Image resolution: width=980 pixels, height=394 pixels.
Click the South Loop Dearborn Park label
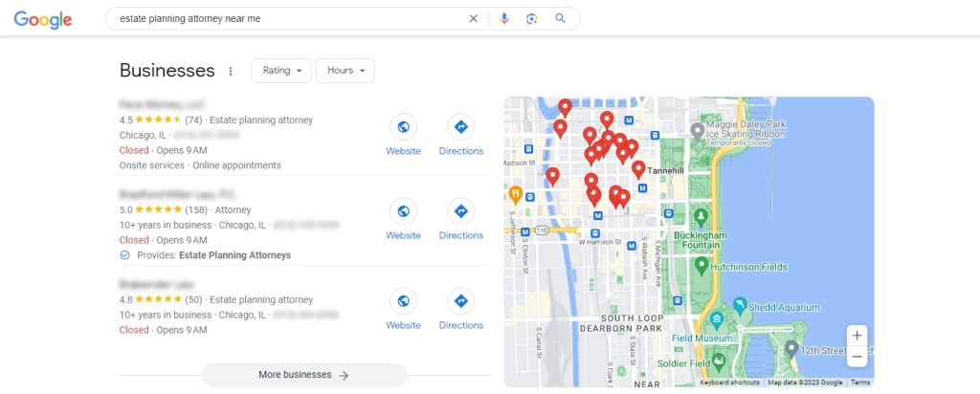click(x=620, y=323)
